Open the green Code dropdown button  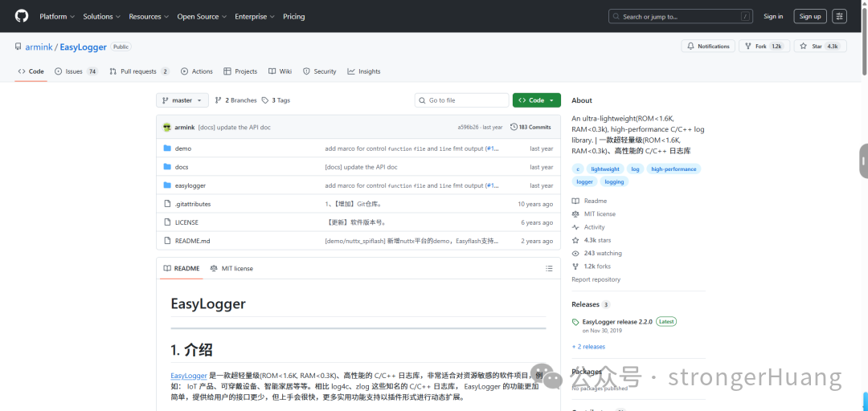click(x=536, y=100)
